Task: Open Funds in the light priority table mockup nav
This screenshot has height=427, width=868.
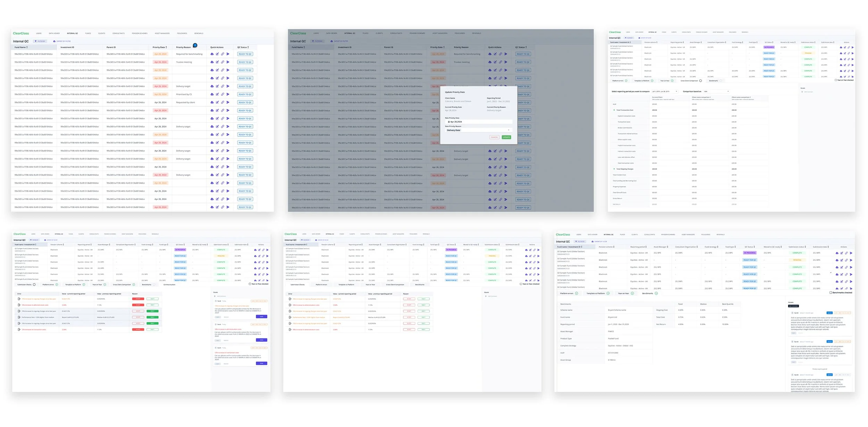Action: click(88, 33)
